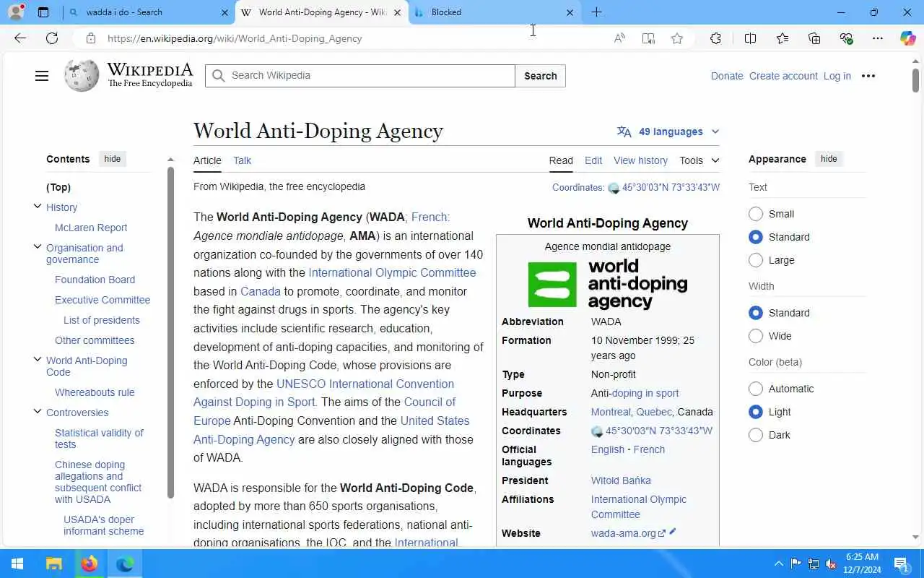The width and height of the screenshot is (924, 578).
Task: Refresh the page with reload icon
Action: [52, 38]
